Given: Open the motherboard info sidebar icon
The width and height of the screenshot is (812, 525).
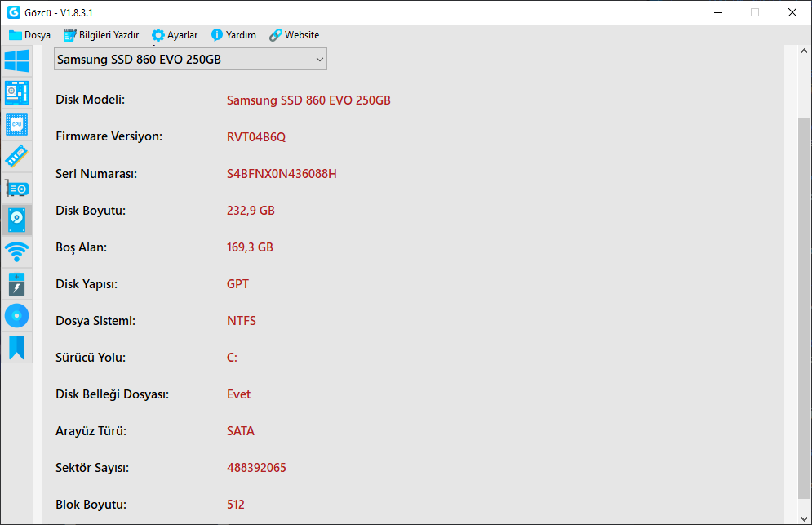Looking at the screenshot, I should click(x=16, y=93).
